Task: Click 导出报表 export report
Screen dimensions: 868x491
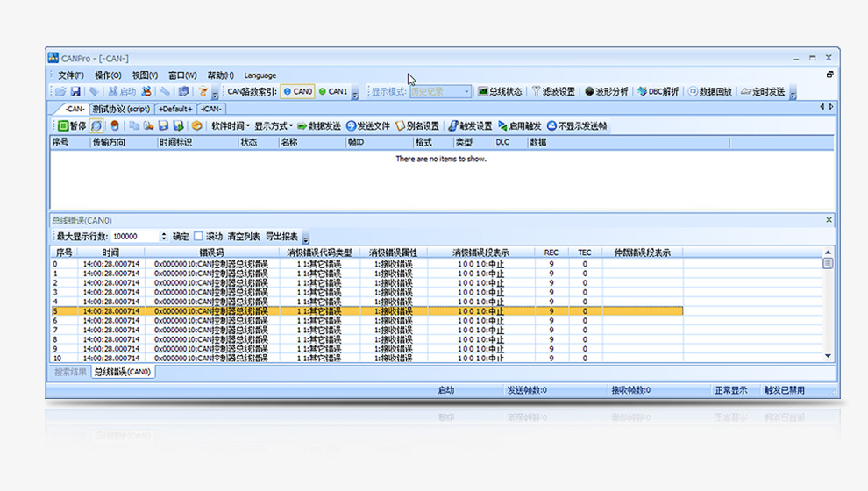Action: click(281, 237)
